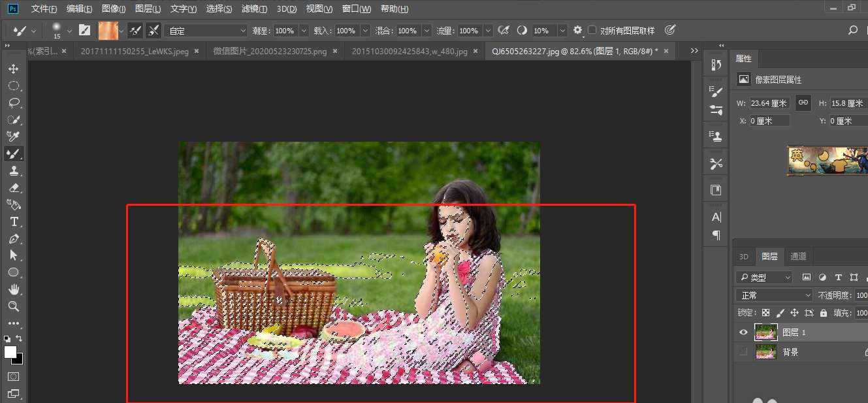Pick the Eyedropper tool
The image size is (868, 403).
pyautogui.click(x=13, y=137)
